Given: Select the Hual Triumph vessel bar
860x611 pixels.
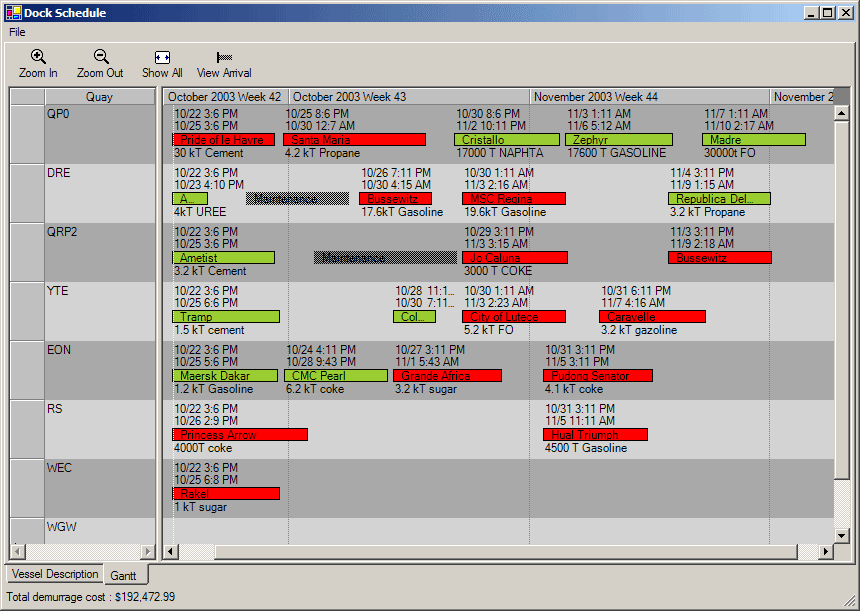Looking at the screenshot, I should point(595,434).
